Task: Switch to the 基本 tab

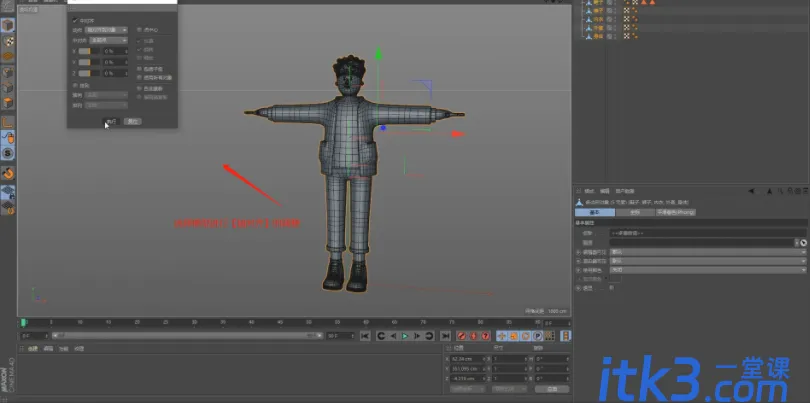Action: tap(595, 212)
